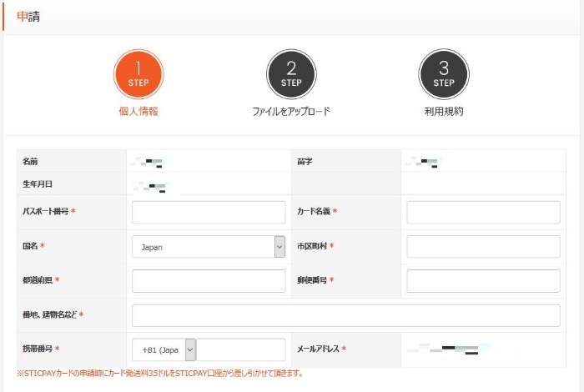Image resolution: width=584 pixels, height=392 pixels.
Task: Open the 国名 dropdown showing Japan
Action: (209, 247)
